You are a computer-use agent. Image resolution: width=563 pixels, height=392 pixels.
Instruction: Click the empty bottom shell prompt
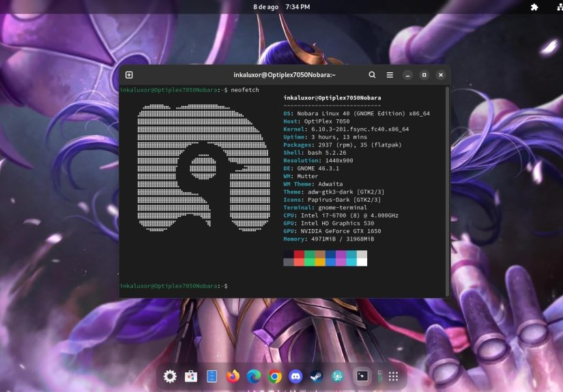(174, 286)
